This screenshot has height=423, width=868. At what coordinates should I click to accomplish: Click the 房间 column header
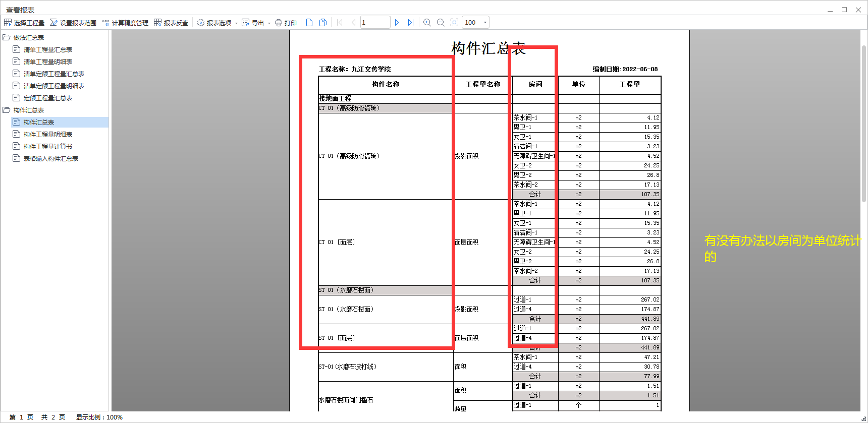click(535, 85)
